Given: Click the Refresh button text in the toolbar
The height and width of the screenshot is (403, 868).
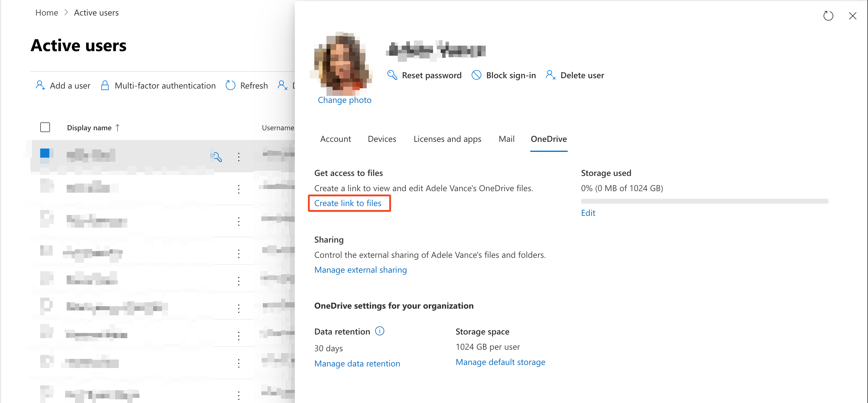Looking at the screenshot, I should coord(254,86).
